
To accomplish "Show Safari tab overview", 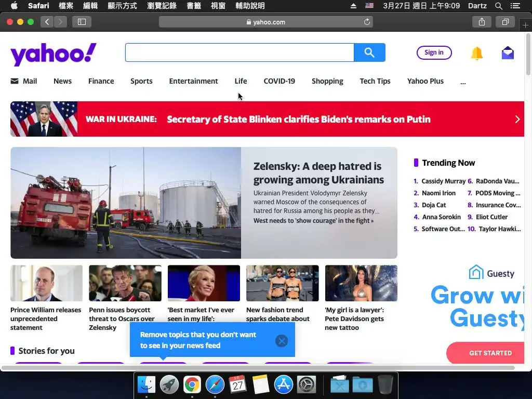I will pos(505,22).
